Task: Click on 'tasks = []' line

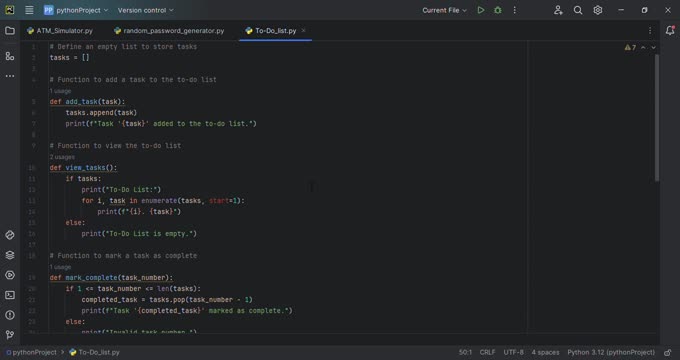Action: [x=69, y=58]
